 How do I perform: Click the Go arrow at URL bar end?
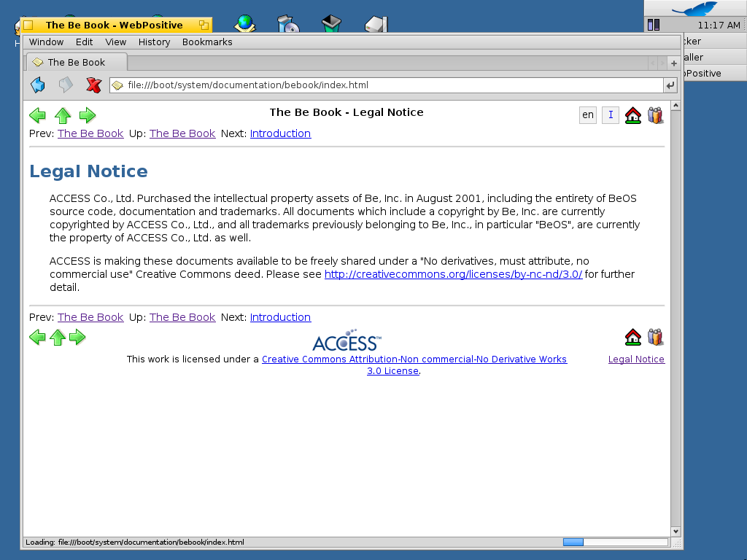click(670, 85)
